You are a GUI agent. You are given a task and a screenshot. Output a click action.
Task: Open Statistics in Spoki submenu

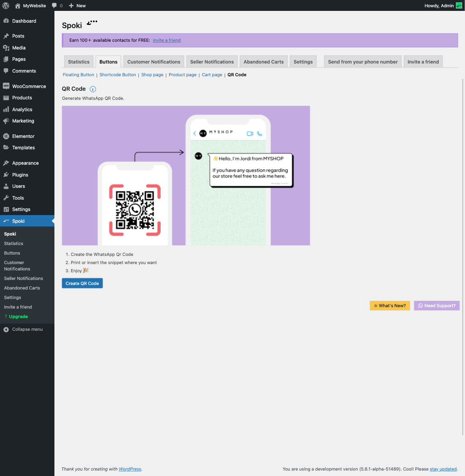[14, 244]
